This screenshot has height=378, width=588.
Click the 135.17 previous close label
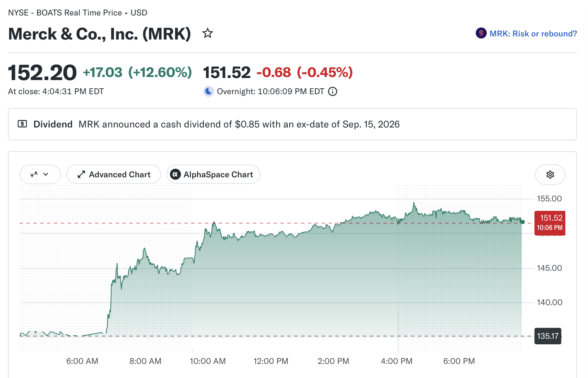click(548, 336)
